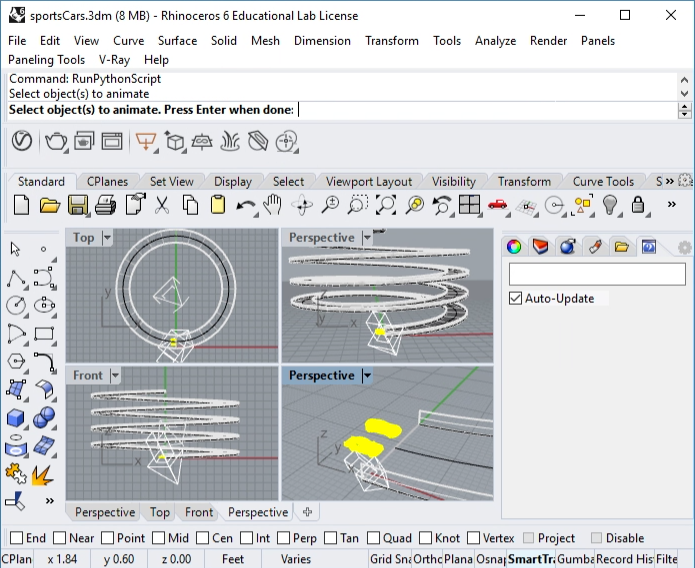
Task: Toggle Gumball in status bar
Action: click(576, 559)
